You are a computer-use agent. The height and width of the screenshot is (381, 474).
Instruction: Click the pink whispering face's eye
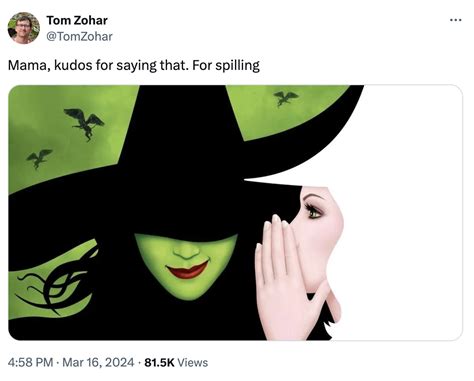tap(313, 211)
